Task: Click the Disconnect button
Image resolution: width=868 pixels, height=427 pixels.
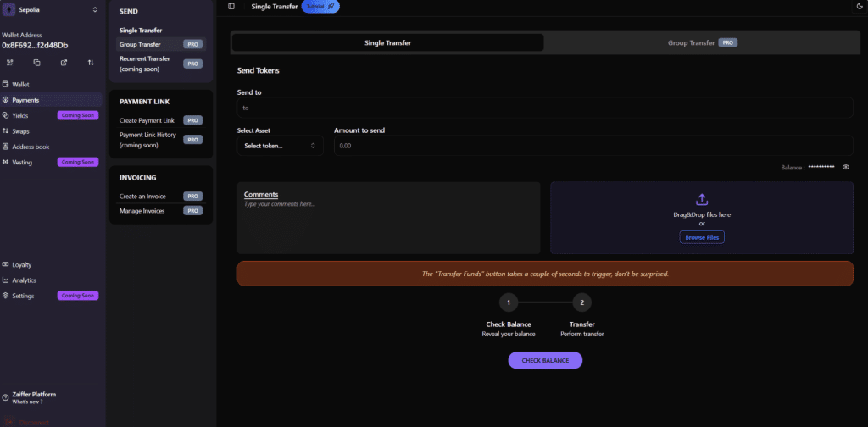Action: 28,422
